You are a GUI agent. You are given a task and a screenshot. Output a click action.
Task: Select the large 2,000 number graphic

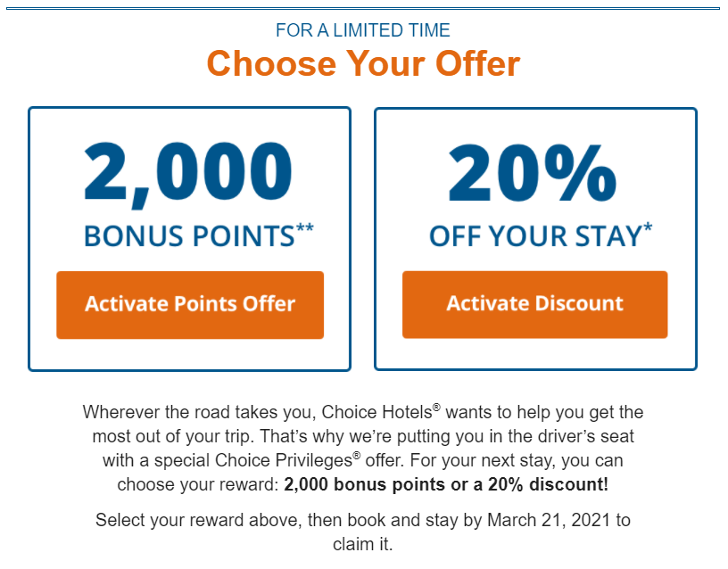(x=188, y=175)
